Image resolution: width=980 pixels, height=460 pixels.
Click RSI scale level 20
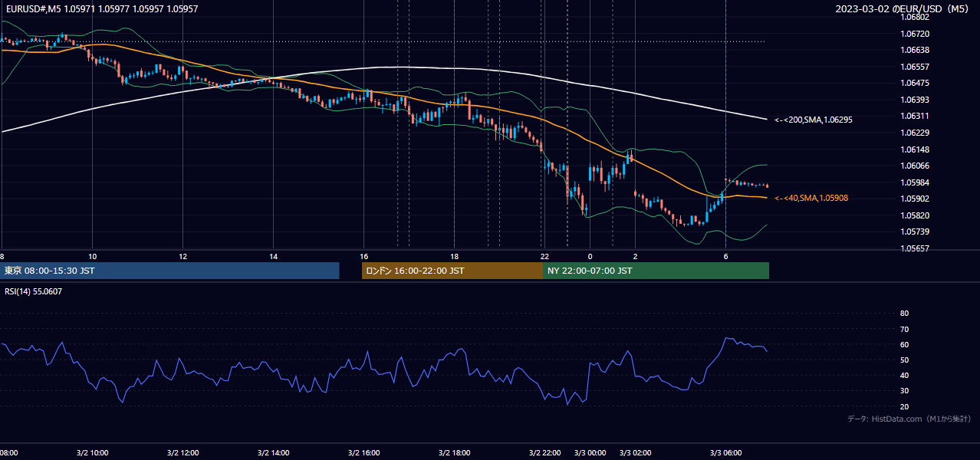tap(904, 406)
